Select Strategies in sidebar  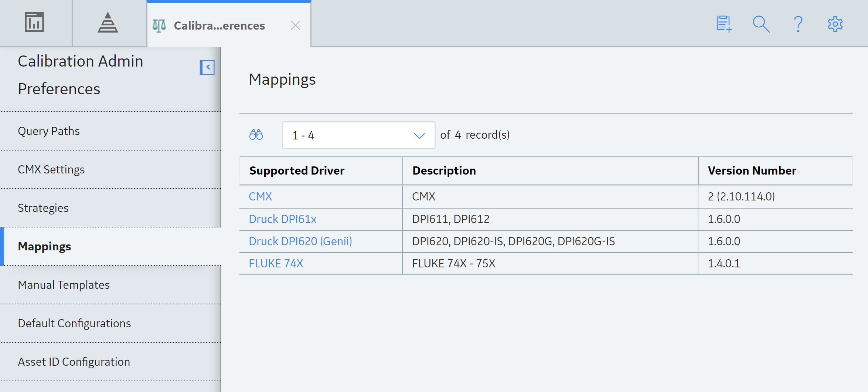coord(110,208)
